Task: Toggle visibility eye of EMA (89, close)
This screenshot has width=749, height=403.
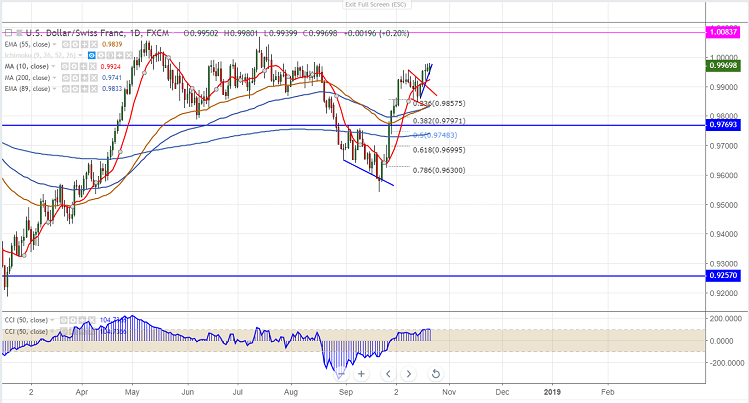Action: click(x=66, y=89)
